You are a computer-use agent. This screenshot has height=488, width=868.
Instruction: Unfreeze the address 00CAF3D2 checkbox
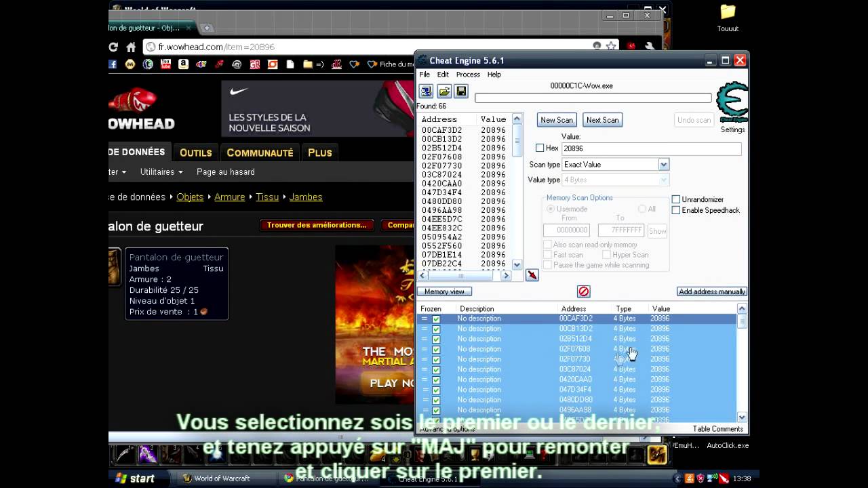(436, 319)
